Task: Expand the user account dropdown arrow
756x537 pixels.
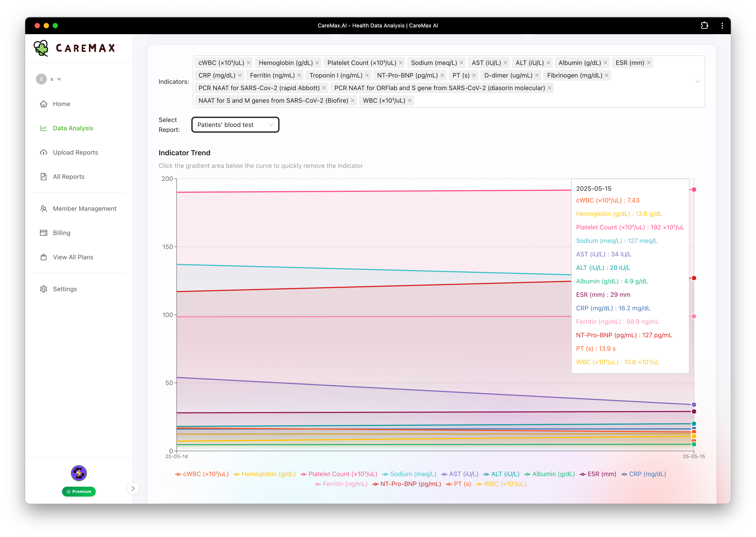Action: coord(59,79)
